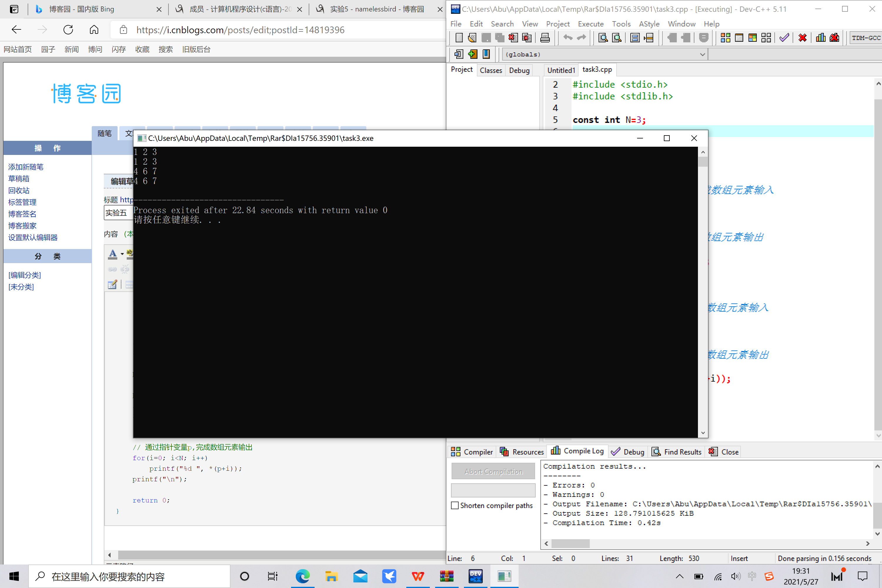The height and width of the screenshot is (588, 882).
Task: Enable Shorten compiler paths checkbox
Action: [x=455, y=505]
